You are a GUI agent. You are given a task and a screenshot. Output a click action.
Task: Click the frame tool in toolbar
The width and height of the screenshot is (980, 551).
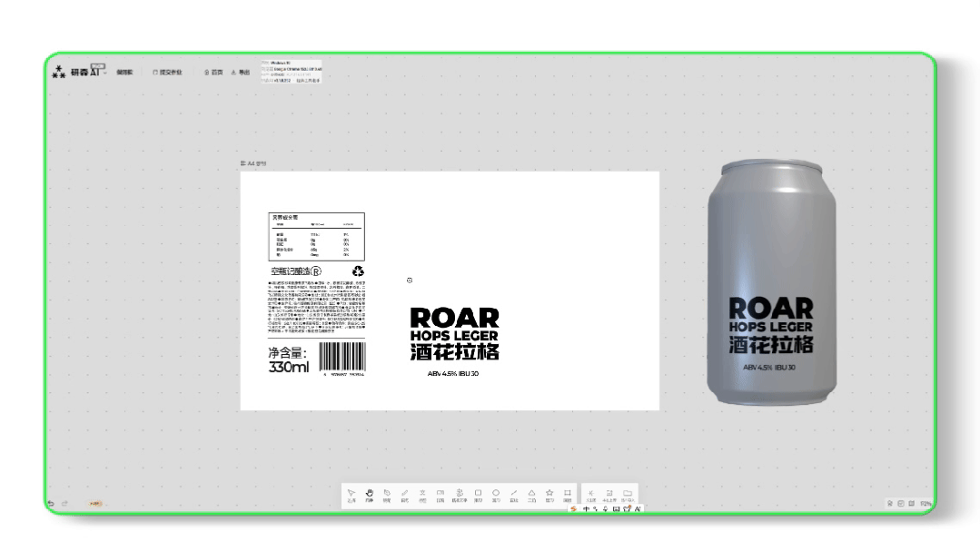click(568, 496)
